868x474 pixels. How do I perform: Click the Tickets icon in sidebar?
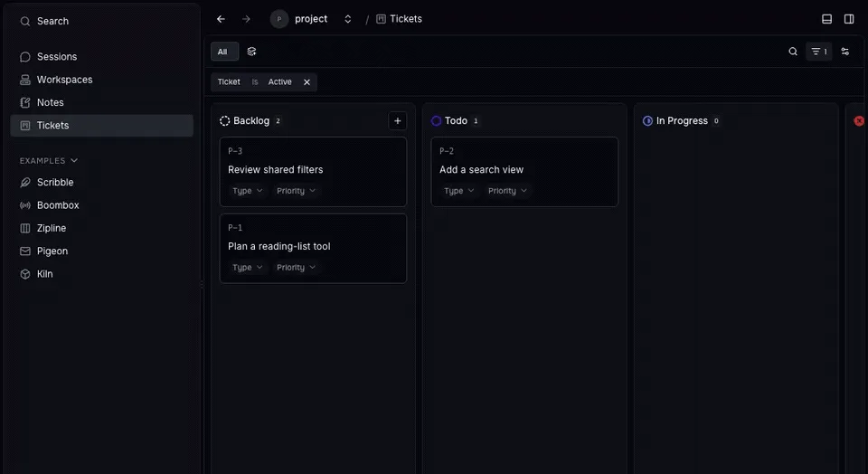25,126
